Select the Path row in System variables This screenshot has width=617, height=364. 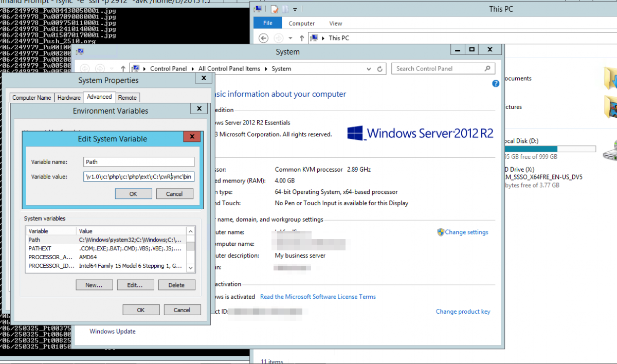coord(106,240)
